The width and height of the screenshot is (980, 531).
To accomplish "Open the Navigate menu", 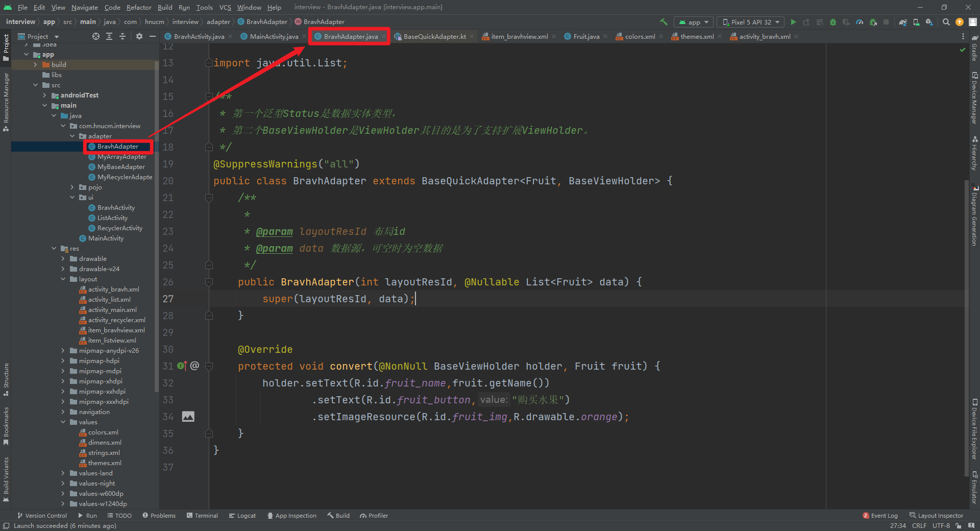I will coord(84,7).
